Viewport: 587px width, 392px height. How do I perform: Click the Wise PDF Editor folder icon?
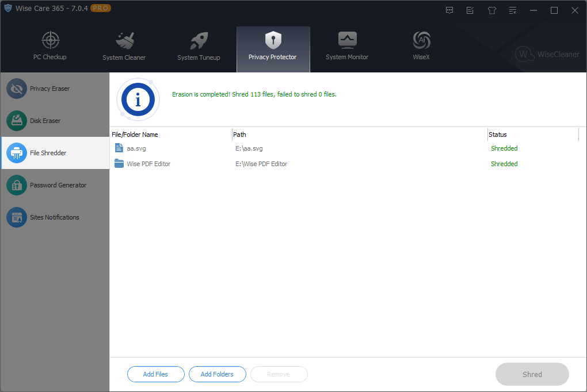[x=119, y=163]
